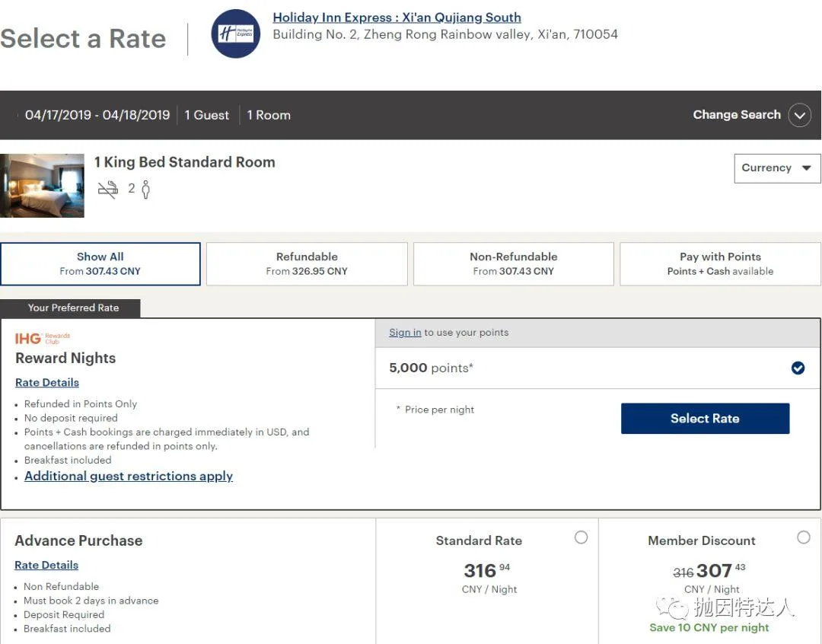This screenshot has height=644, width=822.
Task: Open Rate Details under Reward Nights
Action: [47, 382]
